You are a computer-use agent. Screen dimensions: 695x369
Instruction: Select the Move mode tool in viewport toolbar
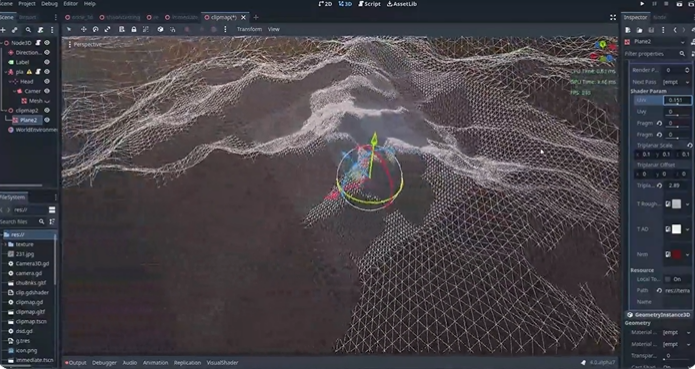tap(83, 29)
